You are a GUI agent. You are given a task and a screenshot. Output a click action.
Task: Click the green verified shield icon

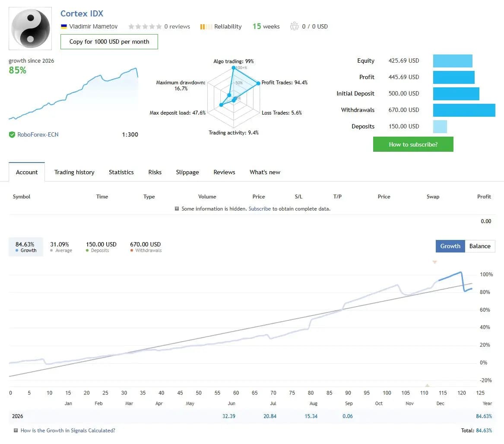tap(12, 134)
